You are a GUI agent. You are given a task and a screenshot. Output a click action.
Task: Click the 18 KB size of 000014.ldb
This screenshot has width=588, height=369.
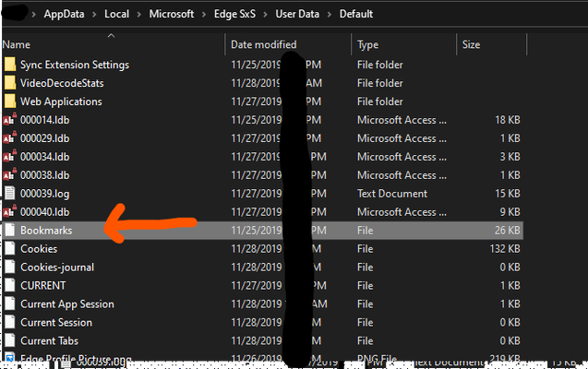tap(508, 120)
